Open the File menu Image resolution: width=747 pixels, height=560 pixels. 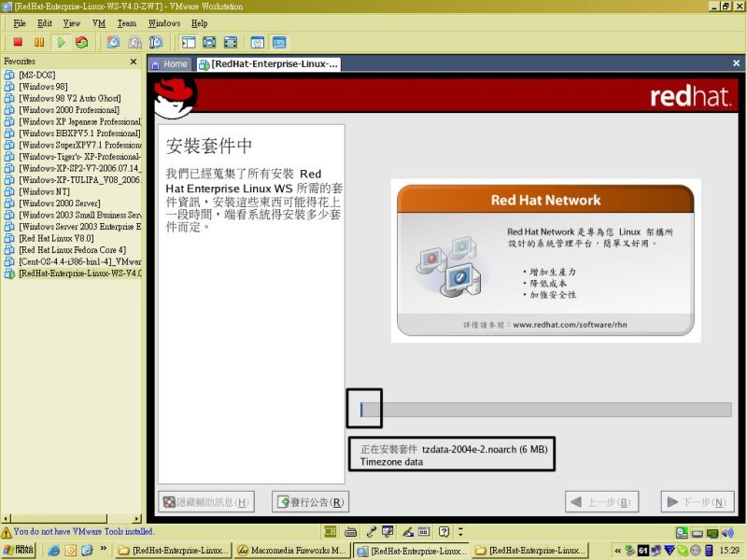pos(20,22)
